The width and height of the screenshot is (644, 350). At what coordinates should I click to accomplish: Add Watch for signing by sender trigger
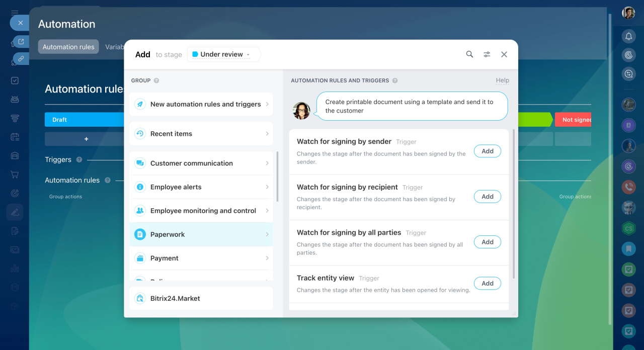487,151
